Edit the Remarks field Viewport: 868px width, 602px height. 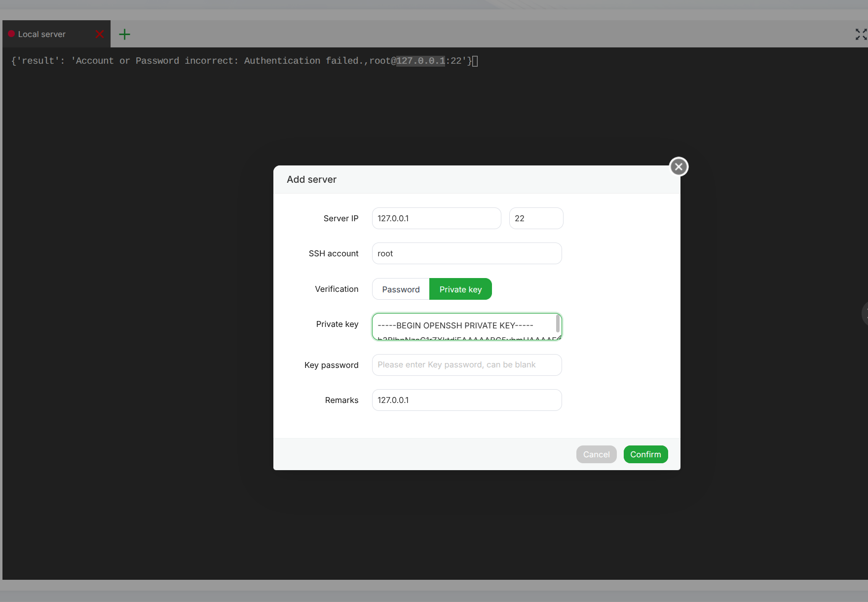pyautogui.click(x=467, y=400)
